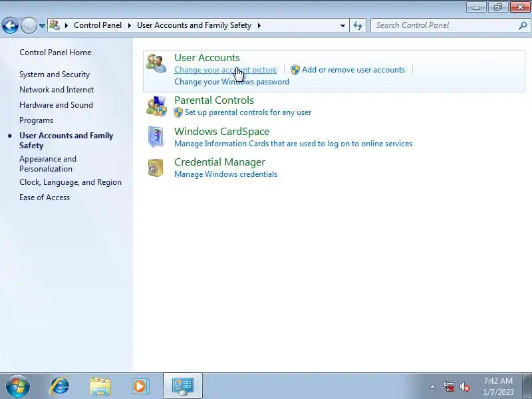Open the Credential Manager heading
This screenshot has width=532, height=399.
(x=220, y=162)
